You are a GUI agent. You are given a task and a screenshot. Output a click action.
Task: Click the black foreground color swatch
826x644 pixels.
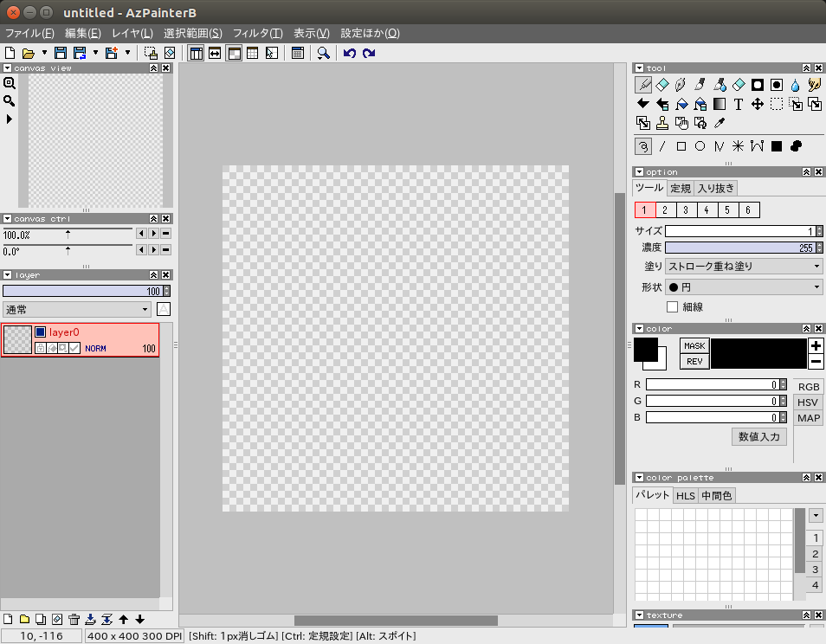645,349
